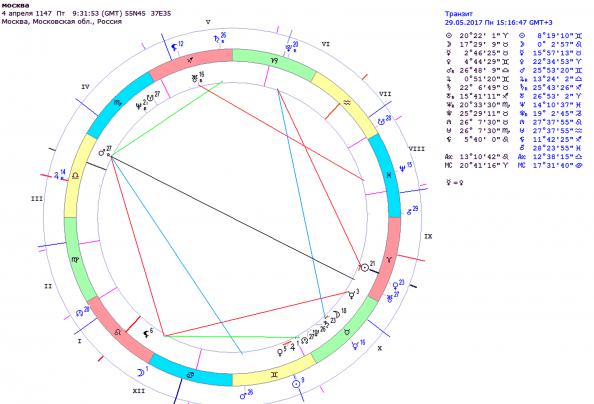Image resolution: width=594 pixels, height=404 pixels.
Task: Select the transit Sun glyph at 9 Gemini
Action: pos(296,384)
